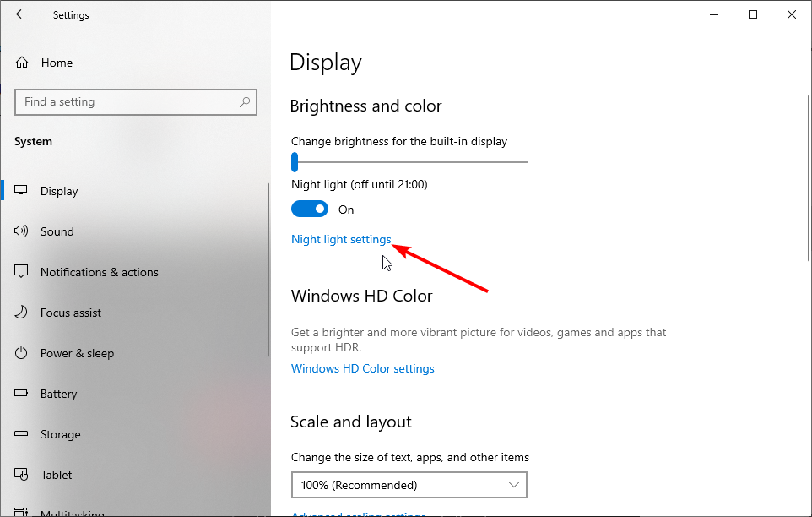This screenshot has width=812, height=517.
Task: Click the Night light (off until 21:00) label
Action: tap(360, 184)
